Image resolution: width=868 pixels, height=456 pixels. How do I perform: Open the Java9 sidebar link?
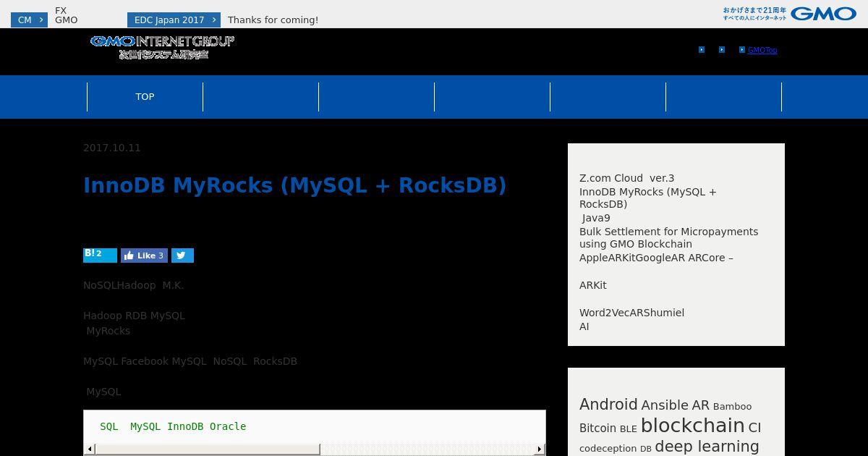pyautogui.click(x=596, y=218)
